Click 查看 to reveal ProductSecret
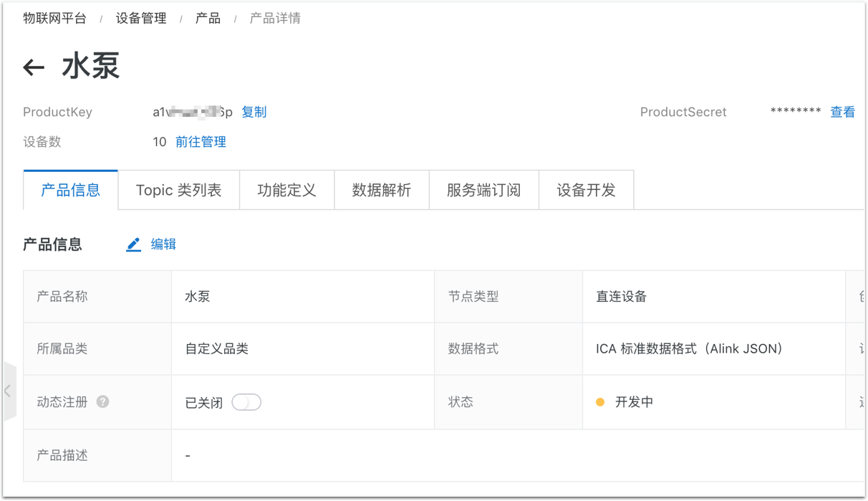868x501 pixels. click(x=842, y=112)
